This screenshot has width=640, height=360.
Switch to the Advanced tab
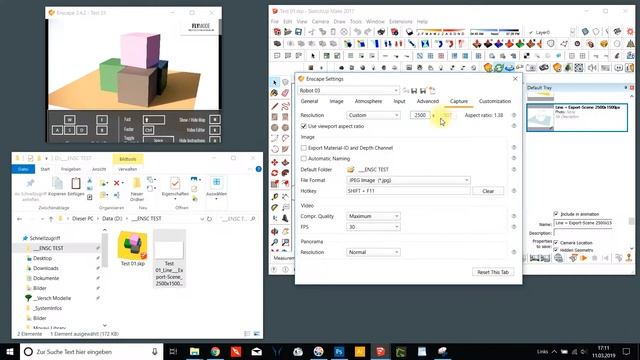tap(427, 101)
